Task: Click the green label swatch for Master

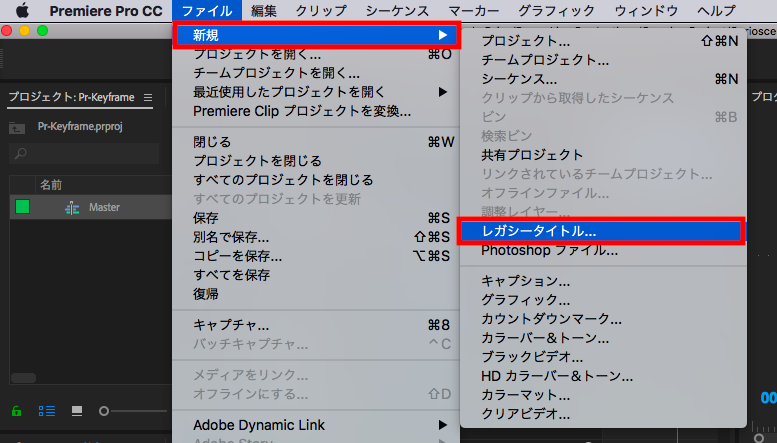Action: (x=22, y=207)
